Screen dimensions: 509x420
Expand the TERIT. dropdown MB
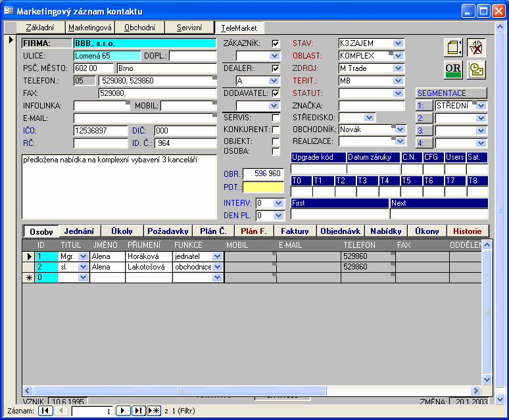click(x=398, y=81)
